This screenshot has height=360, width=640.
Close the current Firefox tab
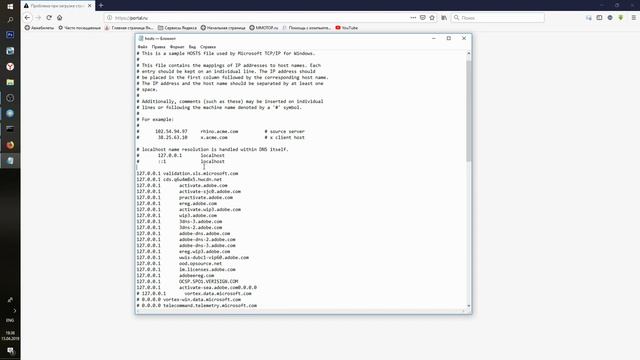coord(89,6)
